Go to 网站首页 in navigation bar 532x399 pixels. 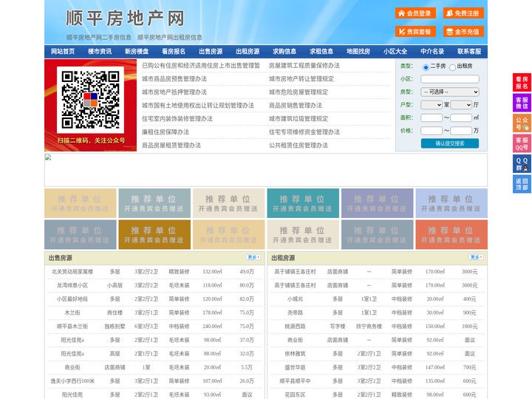click(x=63, y=52)
